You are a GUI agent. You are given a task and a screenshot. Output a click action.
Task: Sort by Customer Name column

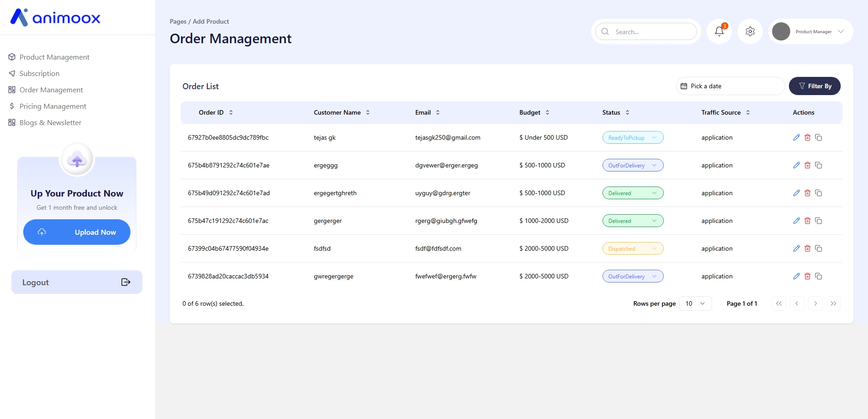coord(342,112)
